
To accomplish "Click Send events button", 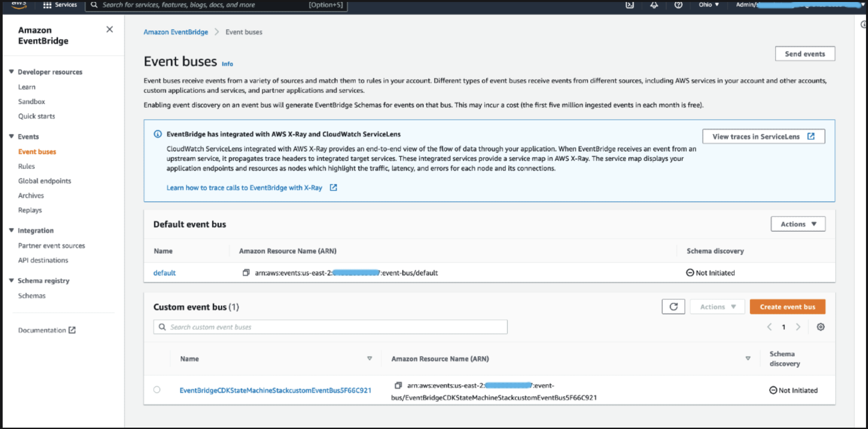I will pyautogui.click(x=805, y=54).
